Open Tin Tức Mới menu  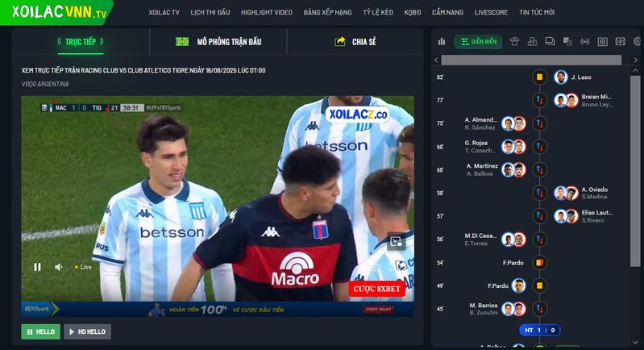click(x=537, y=12)
